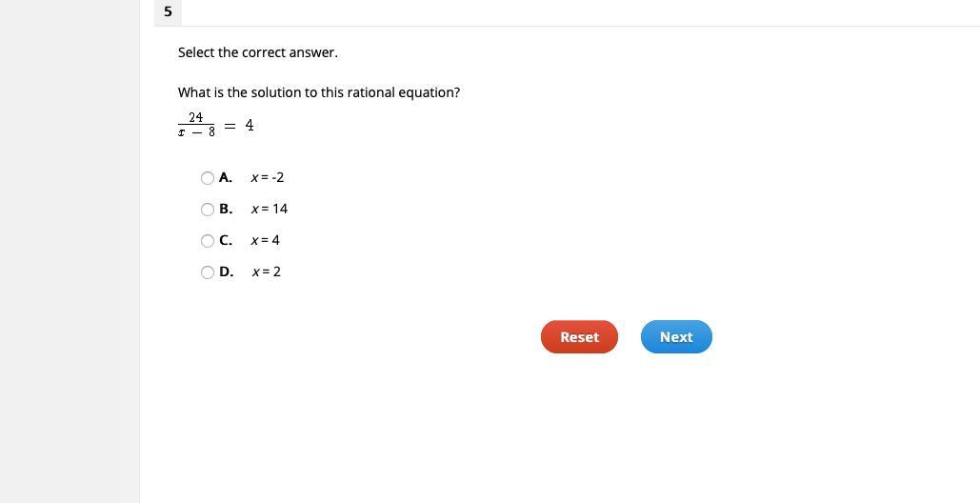Pick the radio button for option C

tap(208, 241)
